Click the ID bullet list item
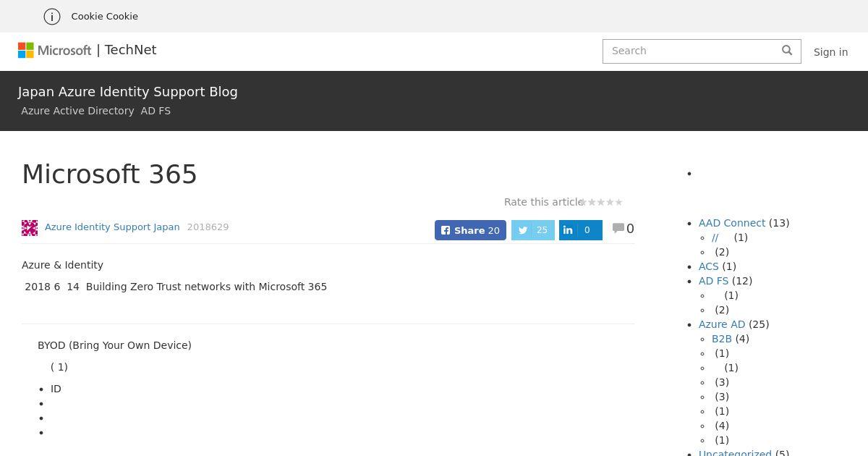The height and width of the screenshot is (456, 868). point(56,389)
